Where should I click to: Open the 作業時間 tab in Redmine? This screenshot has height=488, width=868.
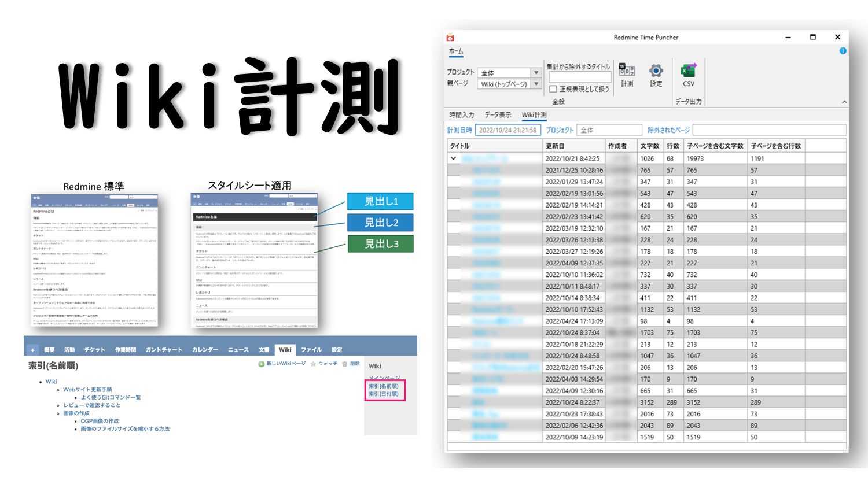pyautogui.click(x=126, y=350)
